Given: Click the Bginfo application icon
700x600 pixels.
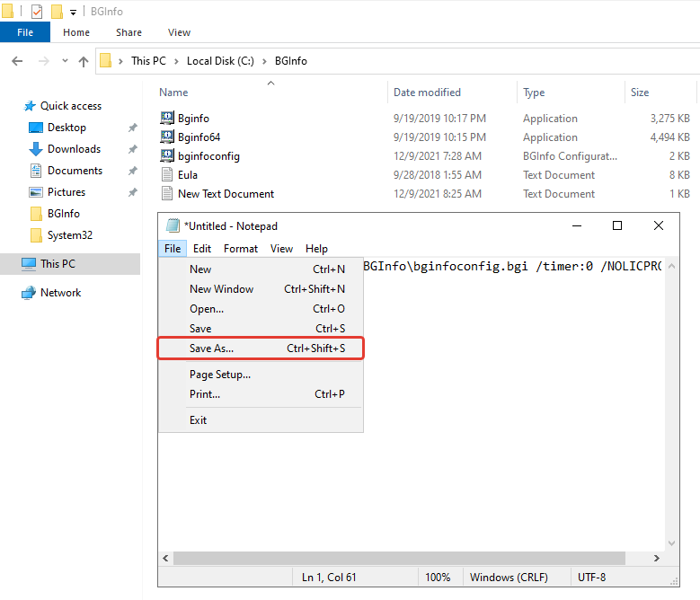Looking at the screenshot, I should click(167, 119).
